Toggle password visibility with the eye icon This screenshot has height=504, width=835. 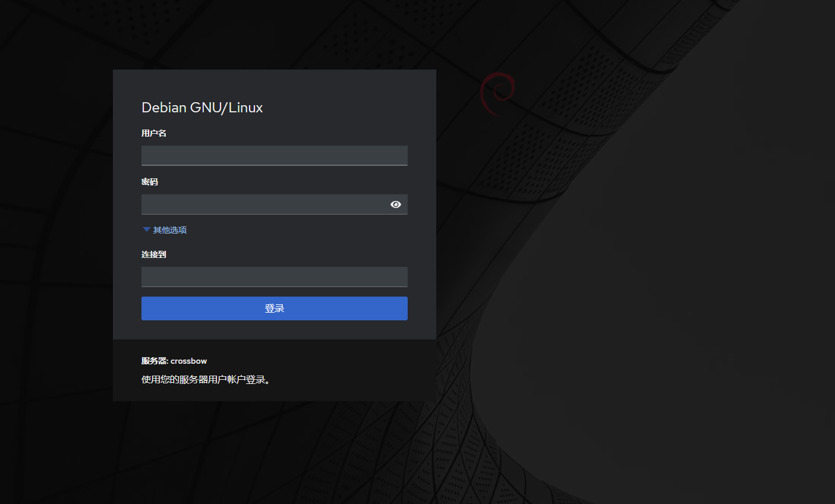pyautogui.click(x=396, y=204)
